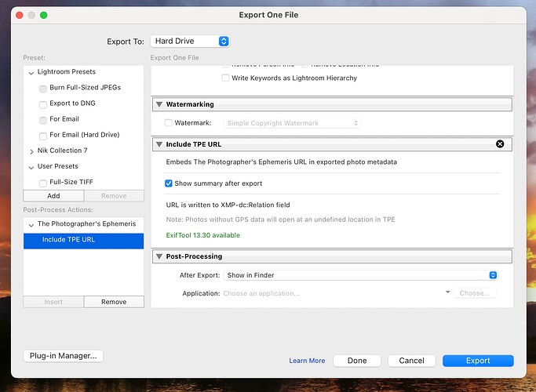The width and height of the screenshot is (536, 392).
Task: Expand the Nik Collection 7 preset group
Action: [31, 151]
